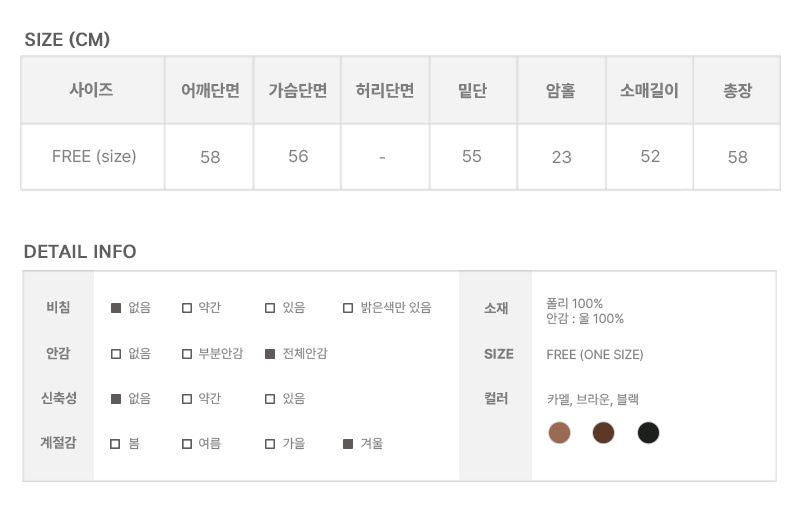Image resolution: width=800 pixels, height=530 pixels.
Task: Check the 가을 season checkbox
Action: [x=270, y=443]
